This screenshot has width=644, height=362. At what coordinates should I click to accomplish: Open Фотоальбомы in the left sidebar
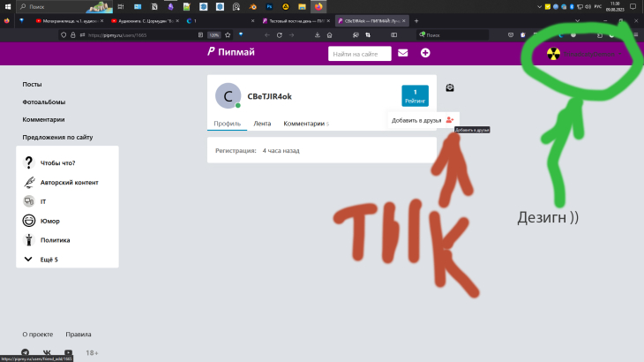(43, 102)
